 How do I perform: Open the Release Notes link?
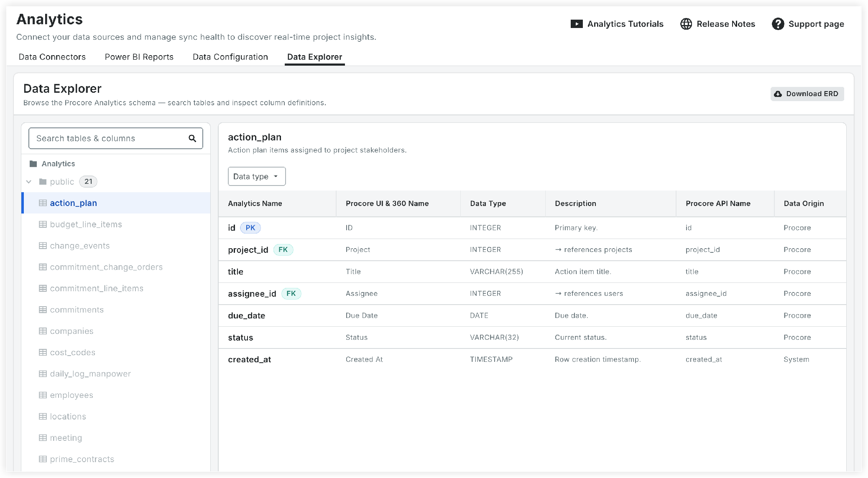click(x=718, y=24)
